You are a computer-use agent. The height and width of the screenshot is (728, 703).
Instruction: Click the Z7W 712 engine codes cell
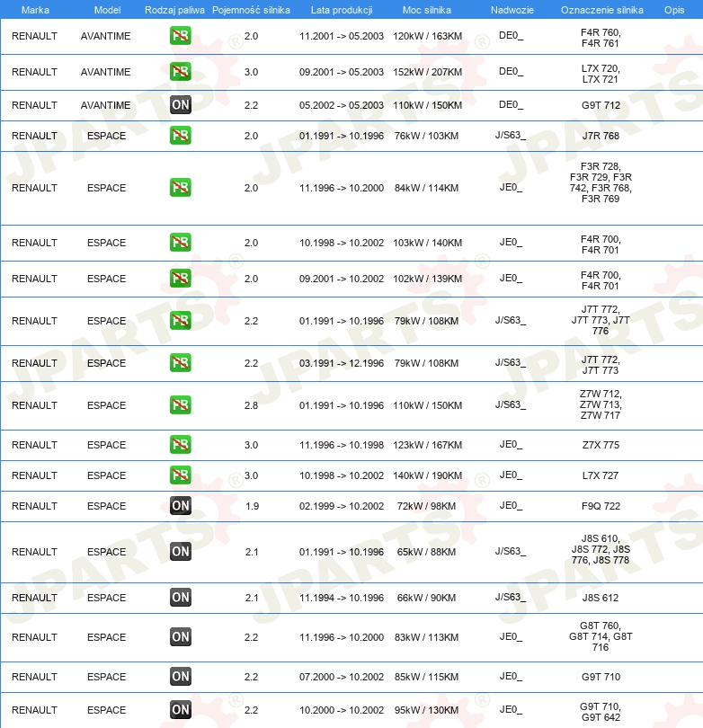coord(601,404)
